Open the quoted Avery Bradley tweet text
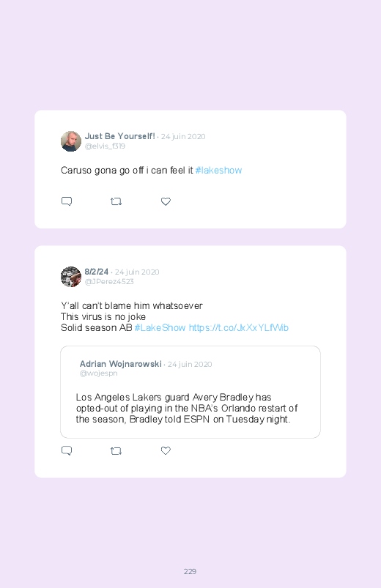The width and height of the screenshot is (381, 588). click(187, 408)
